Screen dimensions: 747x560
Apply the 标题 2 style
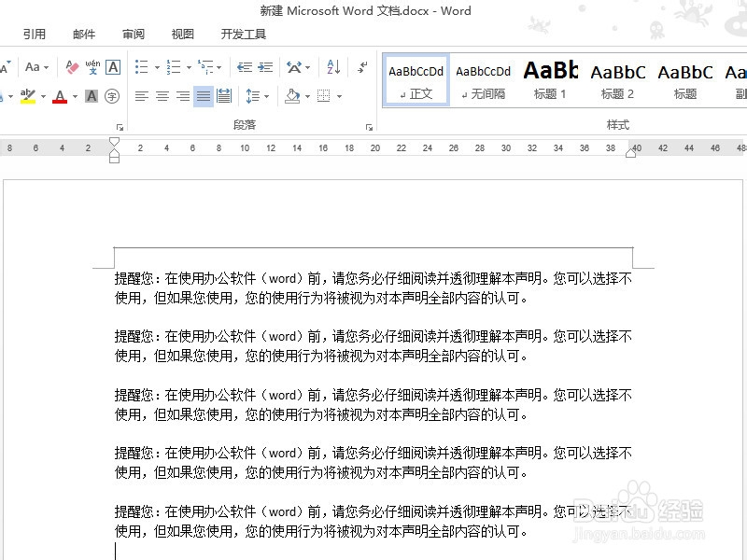617,80
